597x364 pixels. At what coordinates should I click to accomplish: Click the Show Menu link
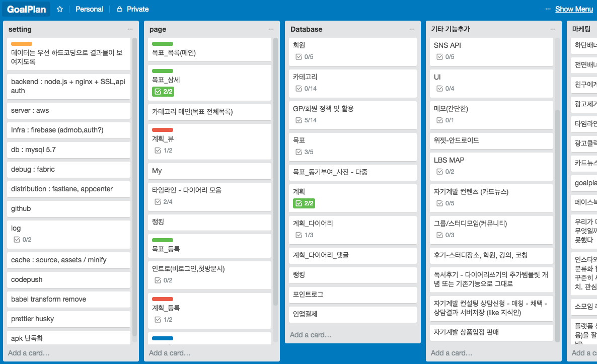click(x=573, y=9)
